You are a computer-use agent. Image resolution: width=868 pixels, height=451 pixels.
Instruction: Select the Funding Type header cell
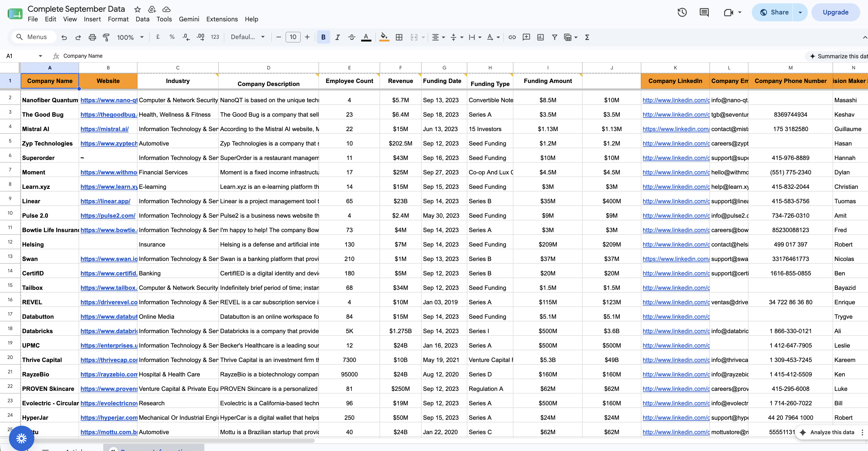[490, 81]
